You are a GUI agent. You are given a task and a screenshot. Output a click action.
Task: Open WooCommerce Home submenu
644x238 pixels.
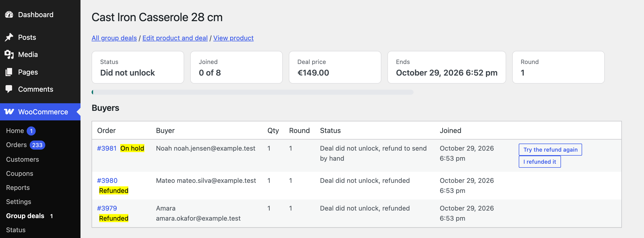[15, 131]
